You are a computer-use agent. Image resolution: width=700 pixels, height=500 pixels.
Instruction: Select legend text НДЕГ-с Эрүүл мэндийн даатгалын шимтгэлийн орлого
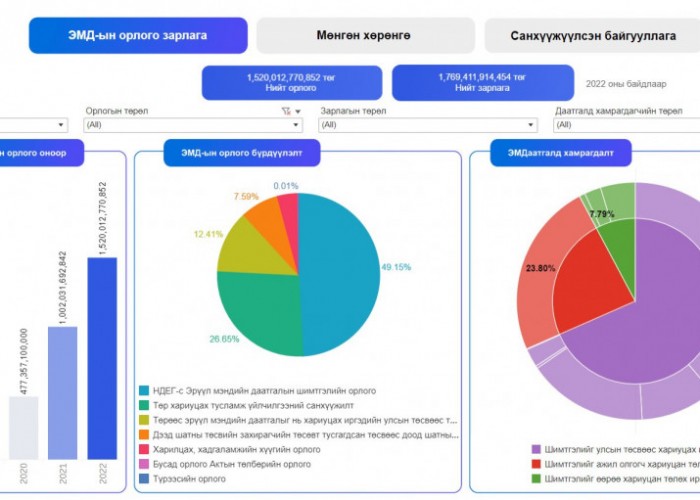(x=264, y=391)
